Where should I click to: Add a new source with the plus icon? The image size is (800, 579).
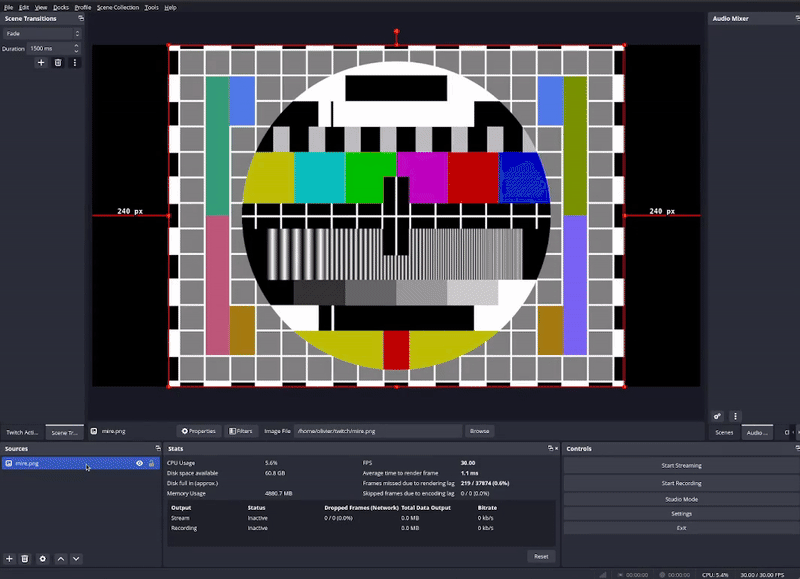pos(8,559)
